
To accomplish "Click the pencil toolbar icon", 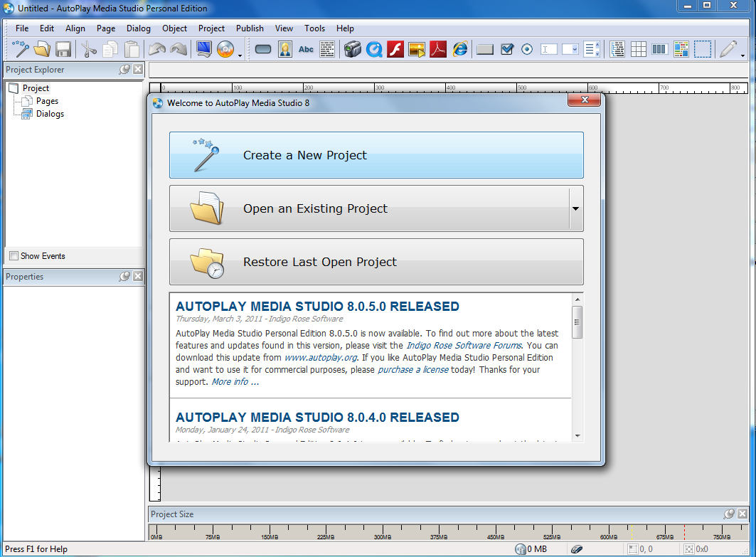I will point(728,49).
